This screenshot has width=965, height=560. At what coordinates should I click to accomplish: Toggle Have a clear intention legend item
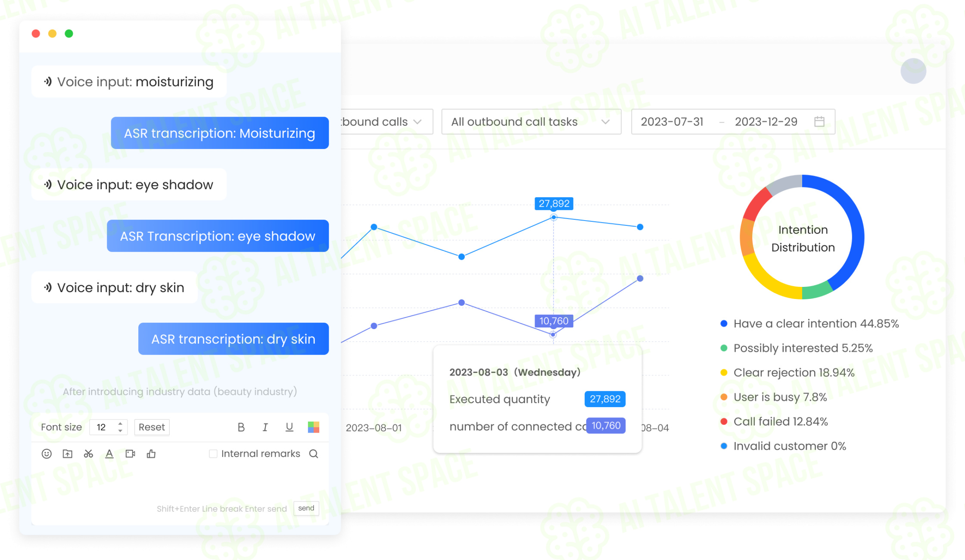[x=810, y=324]
